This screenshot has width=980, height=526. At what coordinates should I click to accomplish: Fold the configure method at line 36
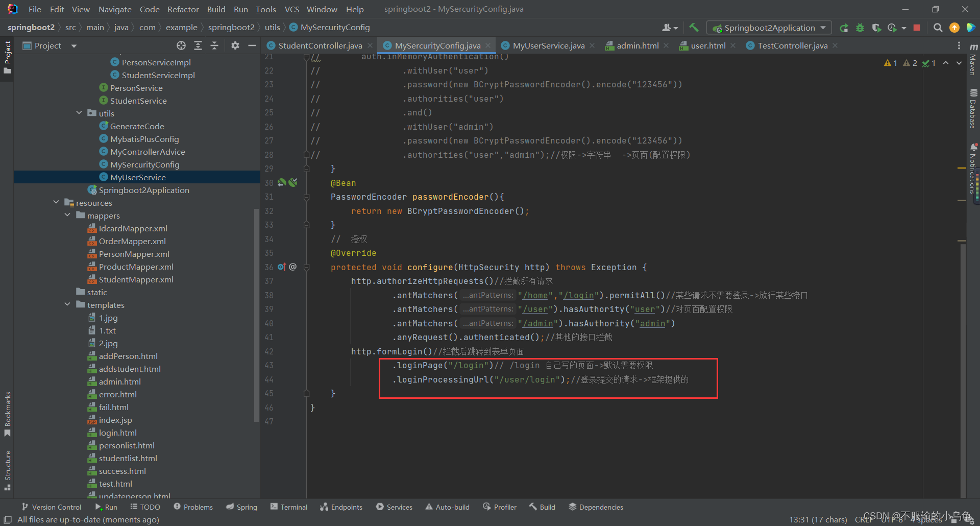[x=306, y=267]
